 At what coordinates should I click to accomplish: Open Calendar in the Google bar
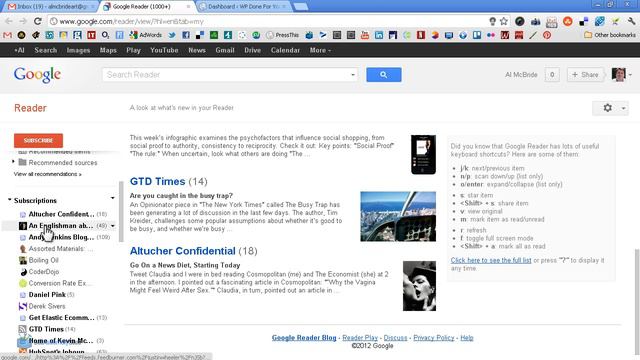click(285, 50)
